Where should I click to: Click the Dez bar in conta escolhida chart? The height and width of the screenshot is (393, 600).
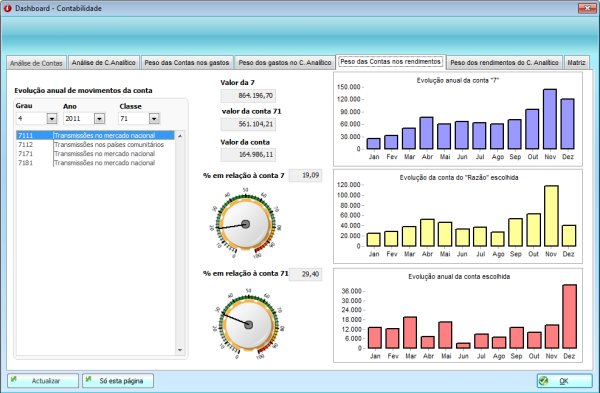point(569,316)
